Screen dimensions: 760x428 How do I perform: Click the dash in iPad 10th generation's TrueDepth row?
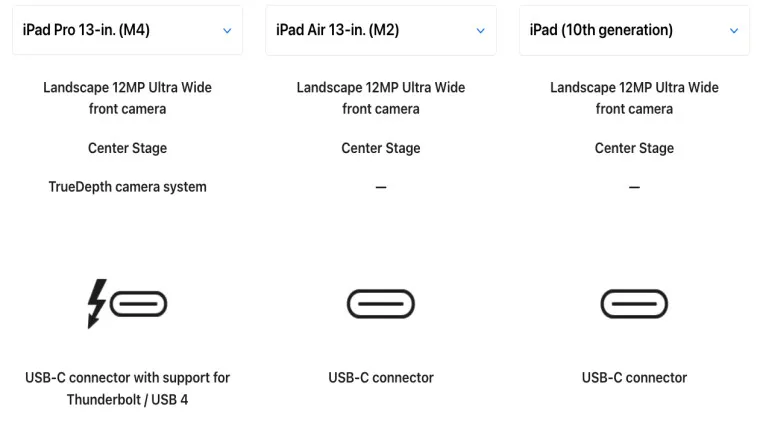pyautogui.click(x=634, y=187)
